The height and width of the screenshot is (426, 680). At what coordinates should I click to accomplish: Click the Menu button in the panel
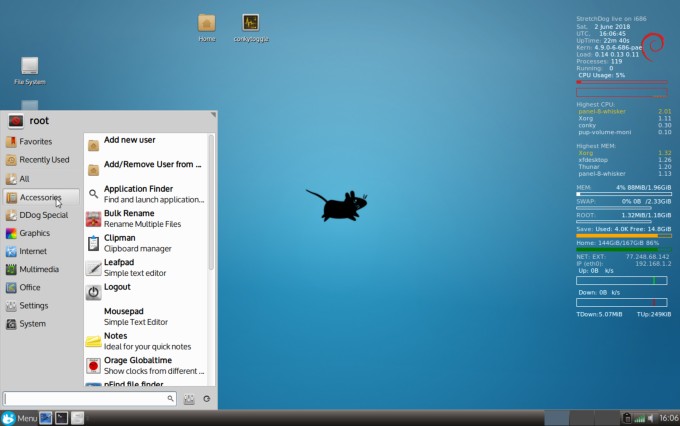click(x=20, y=418)
